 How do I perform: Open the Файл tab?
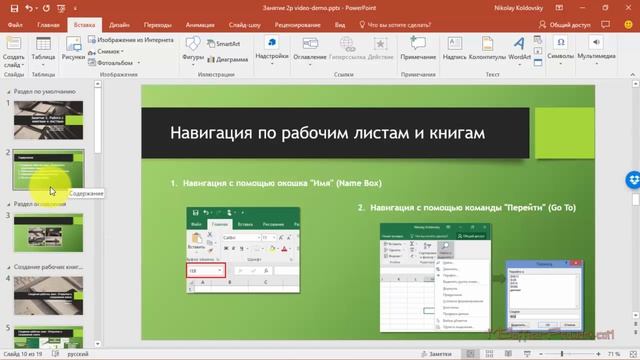coord(15,25)
